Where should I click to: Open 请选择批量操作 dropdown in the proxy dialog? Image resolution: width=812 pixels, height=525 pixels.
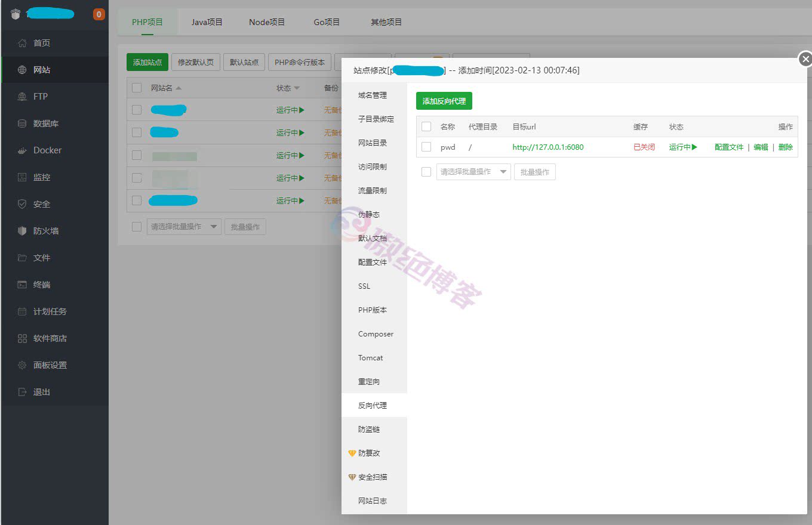473,172
